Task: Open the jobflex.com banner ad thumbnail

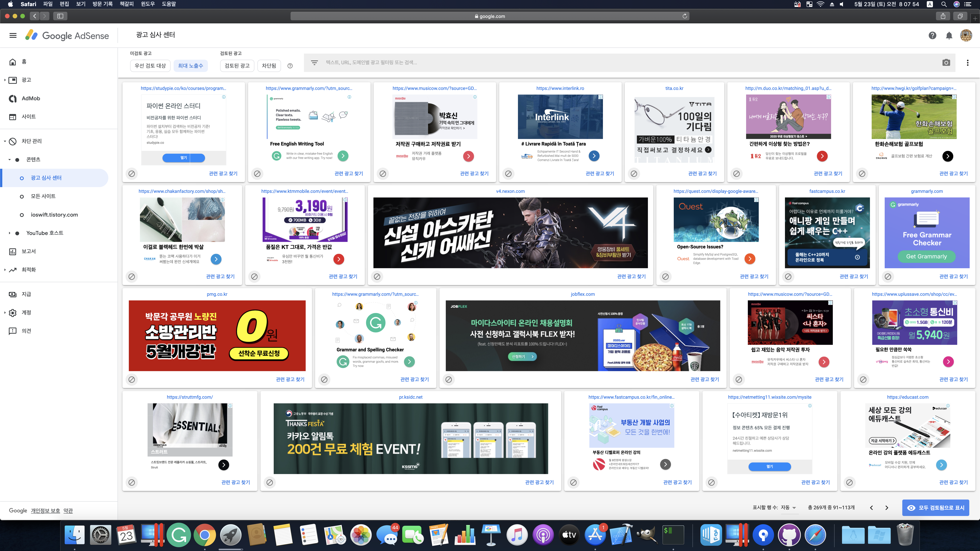Action: 582,336
